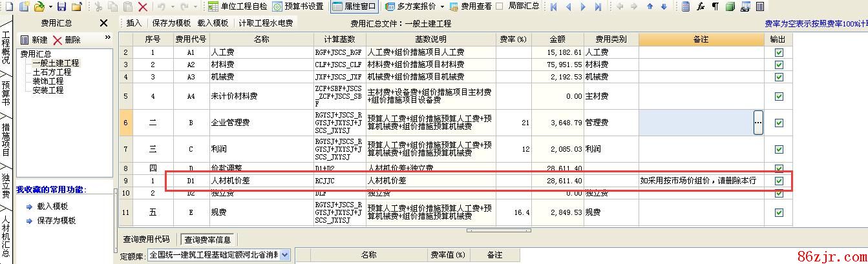This screenshot has width=868, height=264.
Task: Uncheck output checkbox for 企业管理费 row
Action: coord(779,123)
